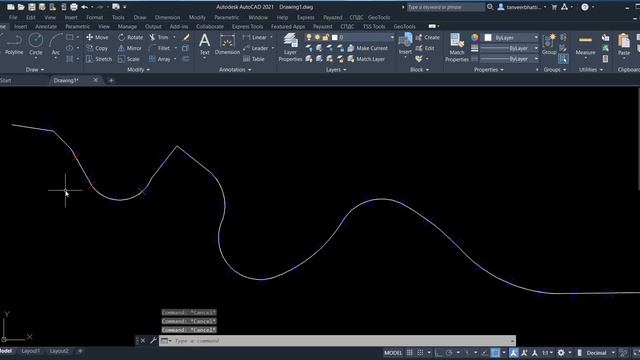
Task: Click the Measure tool
Action: tap(585, 44)
